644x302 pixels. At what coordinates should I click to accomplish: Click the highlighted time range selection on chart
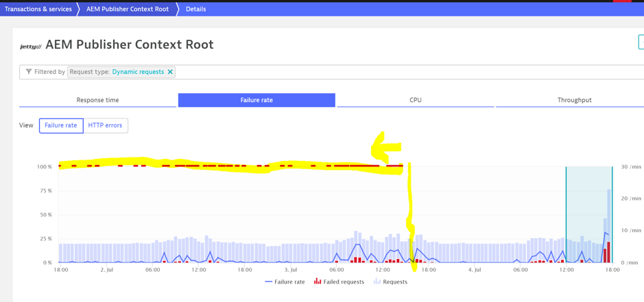point(589,214)
